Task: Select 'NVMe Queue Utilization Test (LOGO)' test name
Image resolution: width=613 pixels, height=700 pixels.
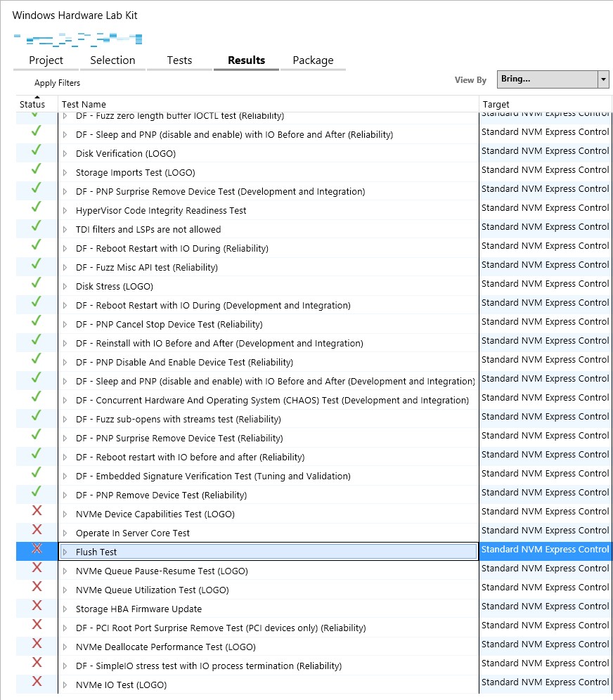Action: tap(153, 590)
